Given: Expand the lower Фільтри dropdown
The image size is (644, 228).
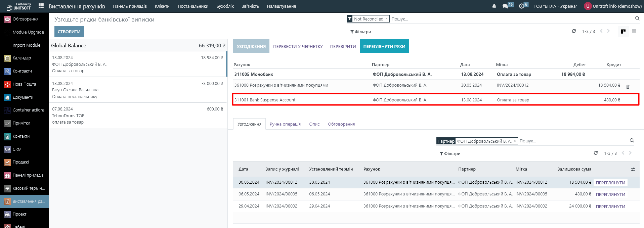Looking at the screenshot, I should point(450,153).
